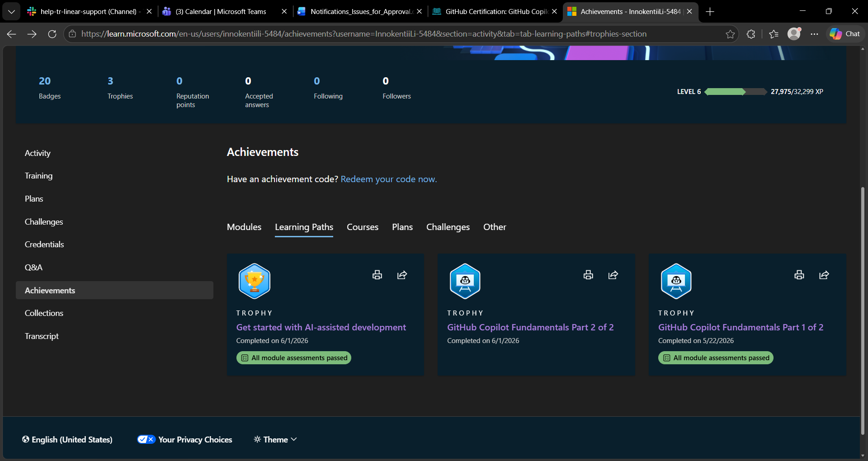
Task: Reload the current page
Action: pos(52,34)
